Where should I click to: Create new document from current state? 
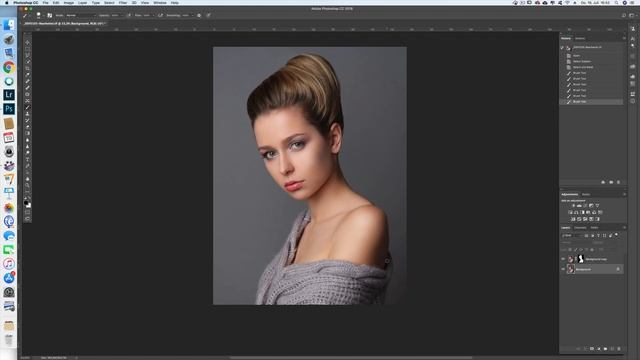click(603, 182)
